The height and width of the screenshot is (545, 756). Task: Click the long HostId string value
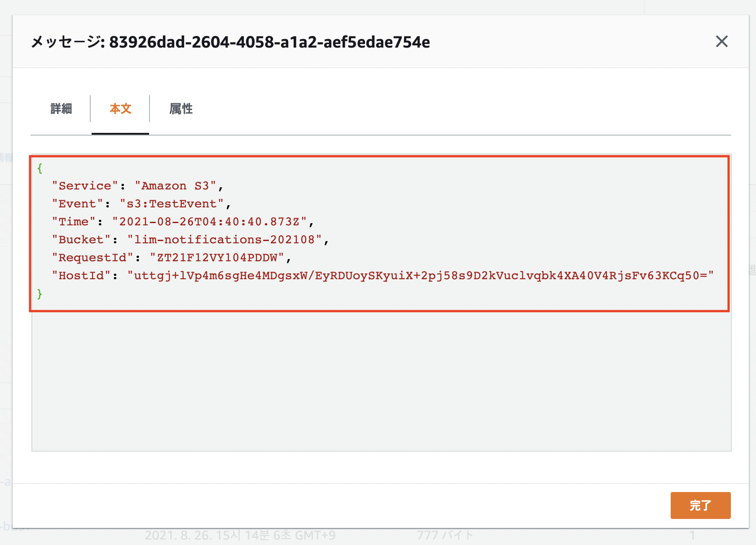[x=422, y=275]
